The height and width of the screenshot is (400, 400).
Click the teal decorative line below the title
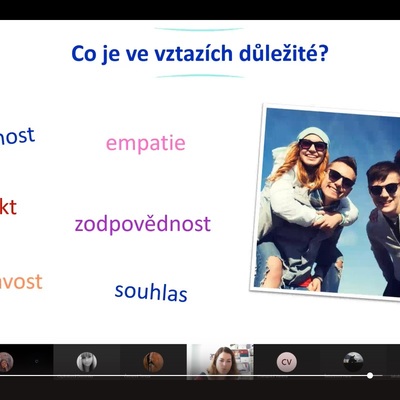point(199,76)
